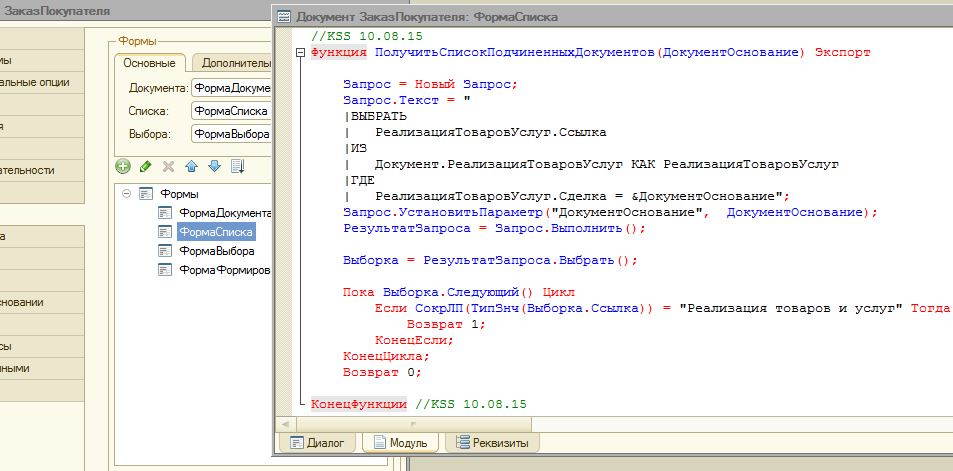Select the Основные tab
Image resolution: width=953 pixels, height=471 pixels.
(149, 63)
